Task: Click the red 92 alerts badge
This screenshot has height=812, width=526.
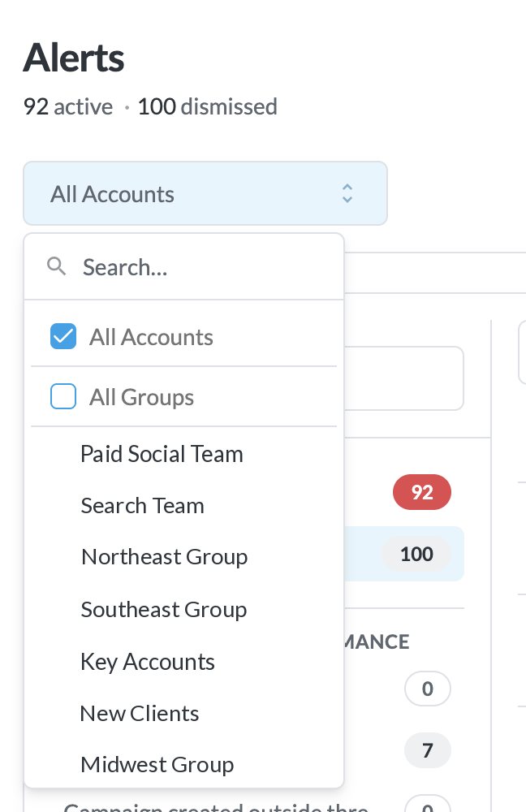Action: [x=422, y=492]
